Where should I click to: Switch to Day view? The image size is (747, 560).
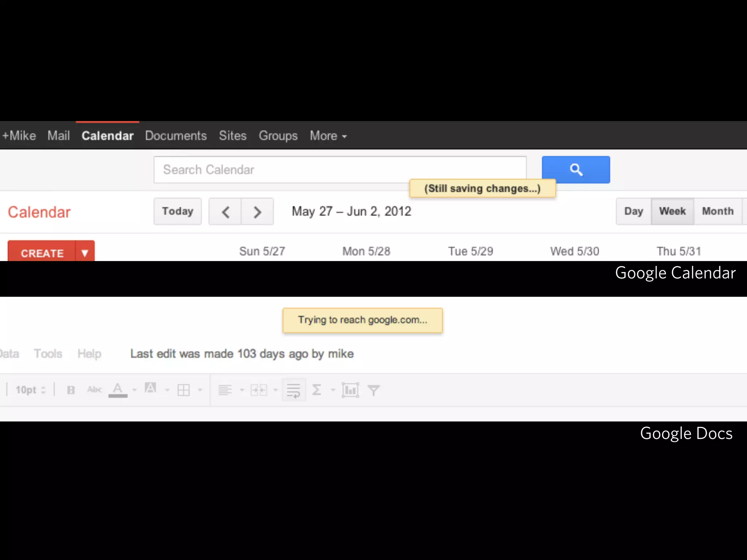pos(634,211)
